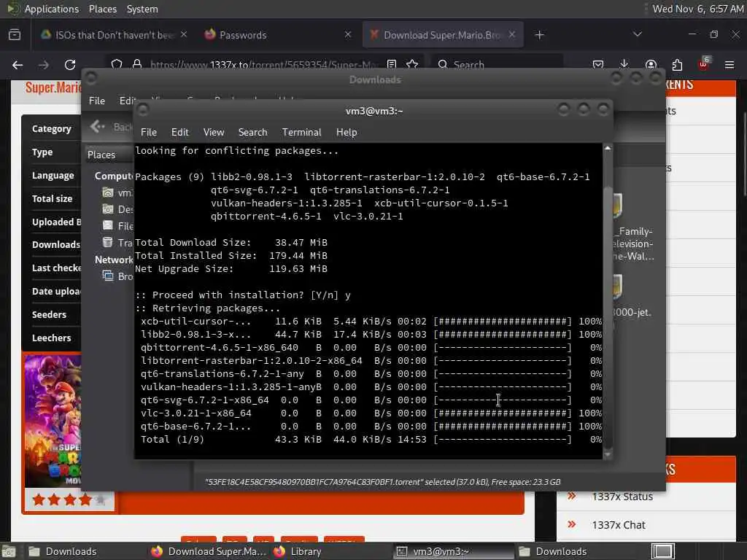Open the Applications menu in top panel
Viewport: 747px width, 560px height.
click(x=52, y=9)
